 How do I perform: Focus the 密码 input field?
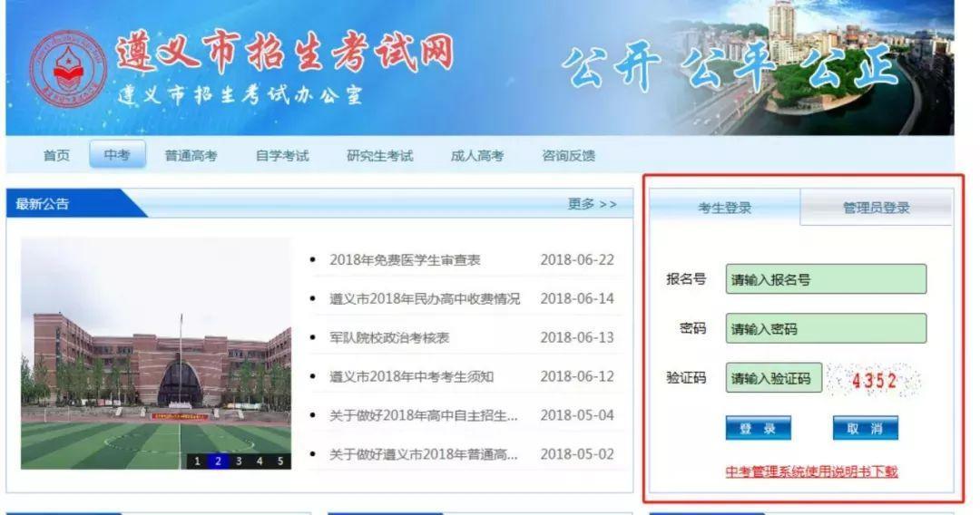pos(826,329)
